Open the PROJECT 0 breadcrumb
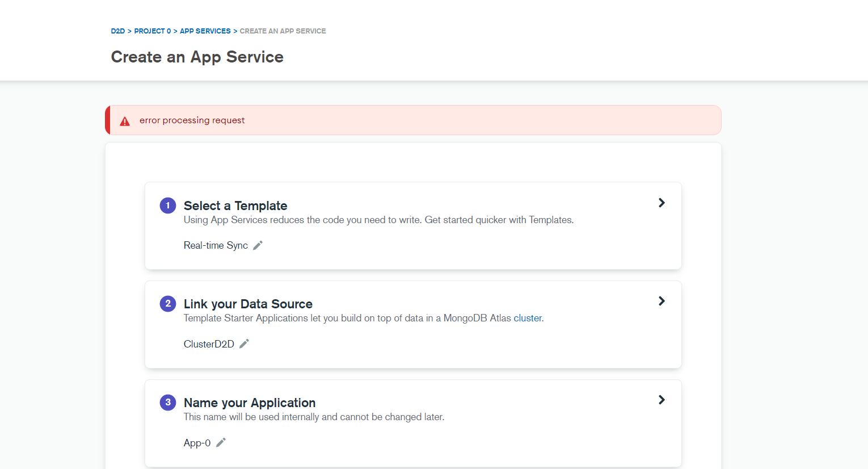The height and width of the screenshot is (469, 868). pyautogui.click(x=152, y=31)
